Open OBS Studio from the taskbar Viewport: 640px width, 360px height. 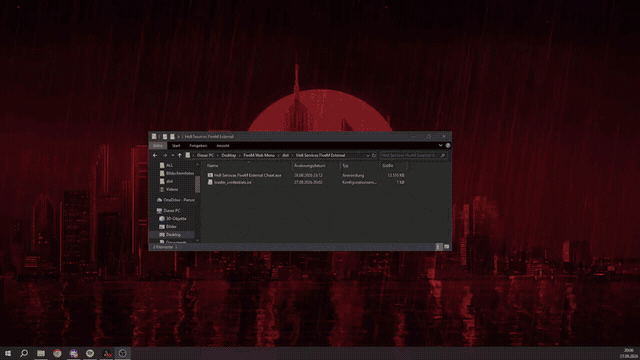(x=122, y=353)
